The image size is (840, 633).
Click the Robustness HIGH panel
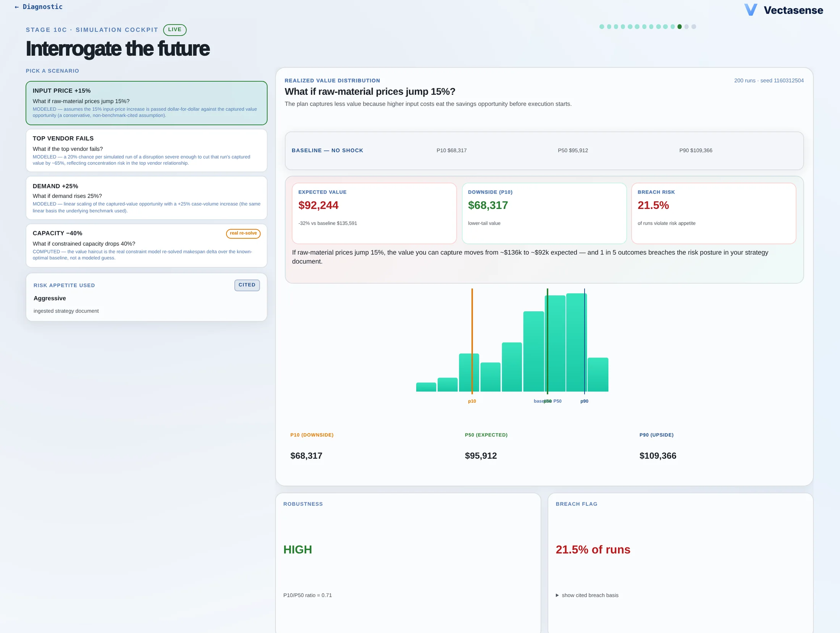[x=408, y=563]
